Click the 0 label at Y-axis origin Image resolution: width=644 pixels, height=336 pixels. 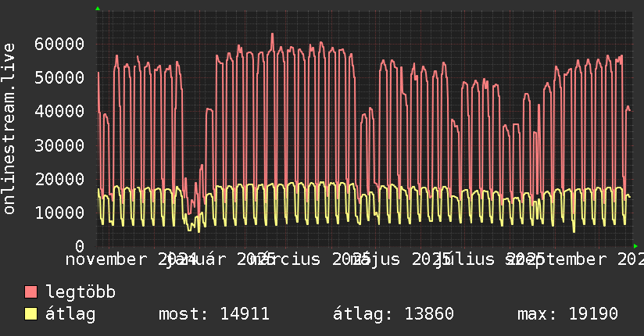(80, 245)
